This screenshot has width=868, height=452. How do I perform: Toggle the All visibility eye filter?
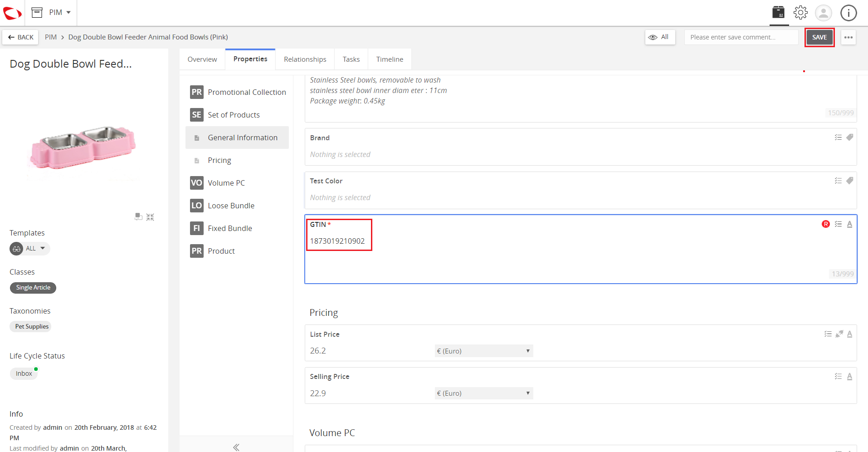[x=660, y=37]
